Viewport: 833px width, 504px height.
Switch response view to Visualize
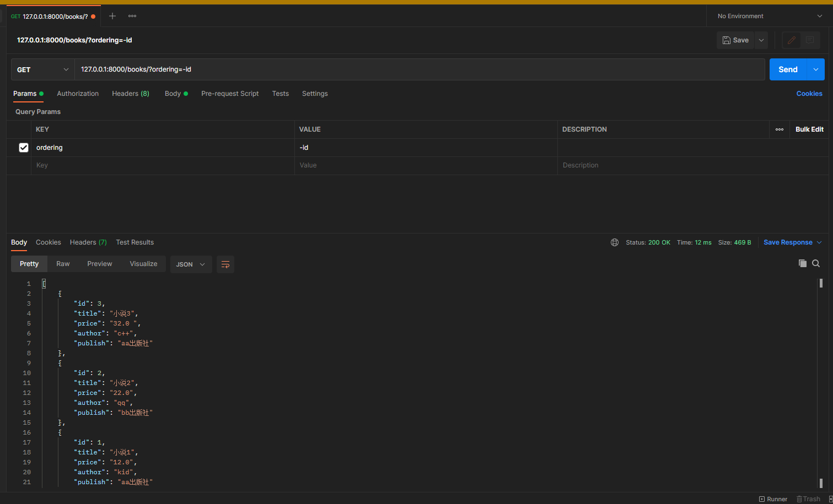(143, 264)
